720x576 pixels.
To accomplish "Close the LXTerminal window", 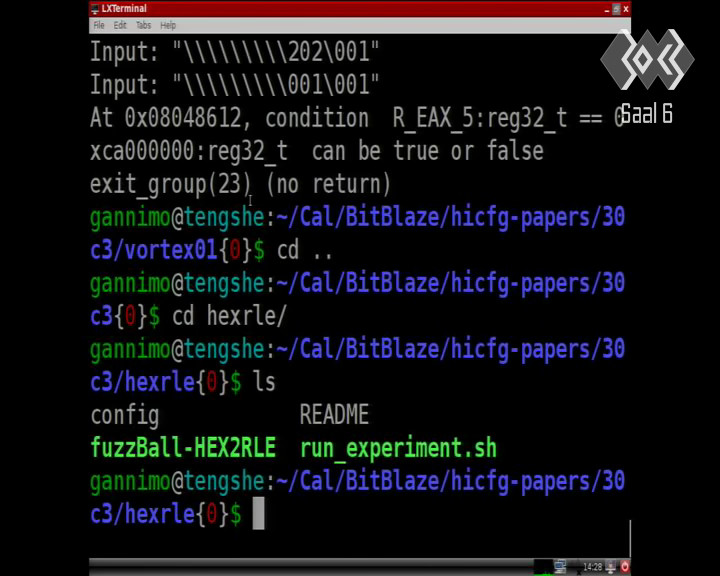I will point(625,9).
